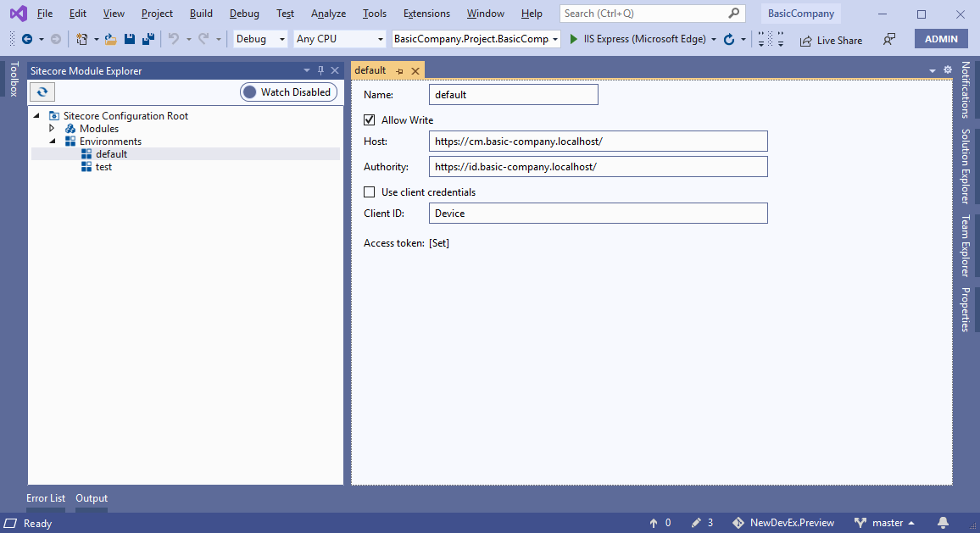This screenshot has height=533, width=980.
Task: Click the Navigate Forward arrow icon
Action: click(x=56, y=39)
